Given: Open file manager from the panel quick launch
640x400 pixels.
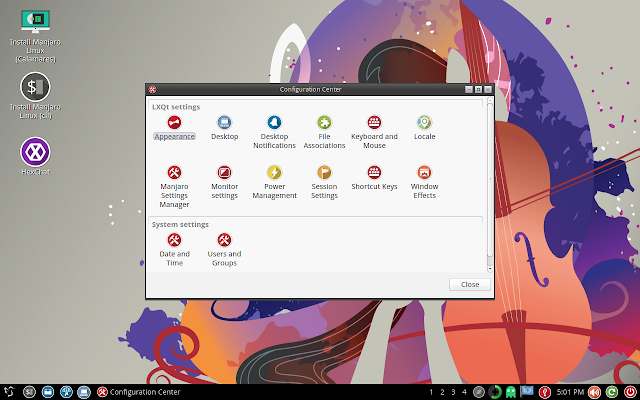Looking at the screenshot, I should pos(48,392).
